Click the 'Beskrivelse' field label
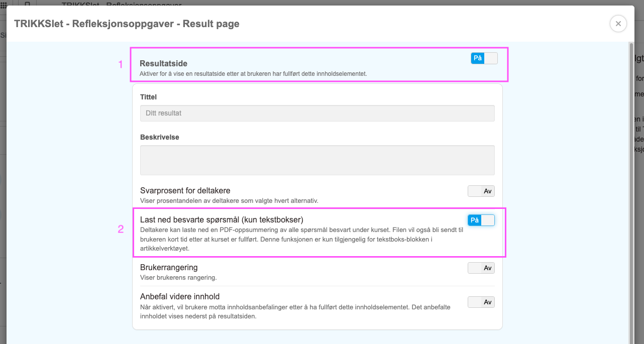The width and height of the screenshot is (644, 344). pyautogui.click(x=160, y=137)
